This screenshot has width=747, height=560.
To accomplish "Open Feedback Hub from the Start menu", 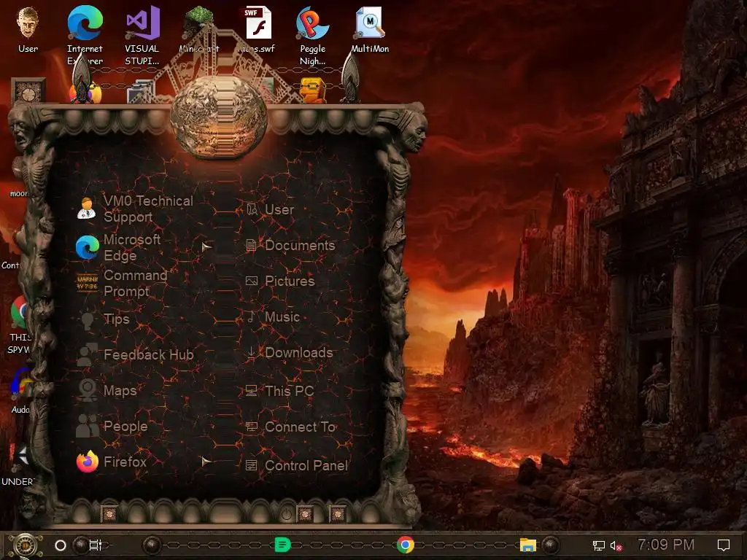I will pyautogui.click(x=135, y=355).
